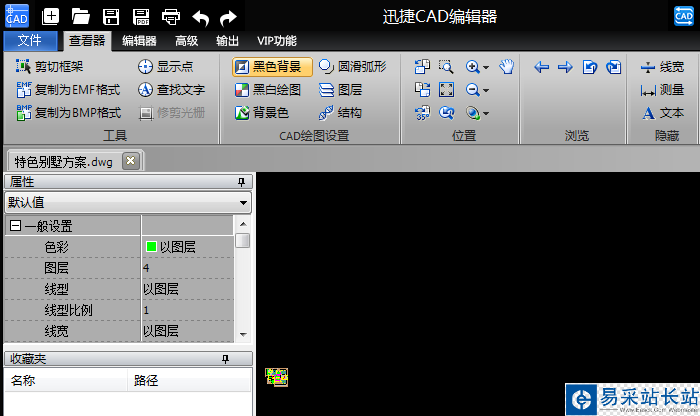
Task: Toggle 黑白绘图 mode
Action: pyautogui.click(x=268, y=90)
